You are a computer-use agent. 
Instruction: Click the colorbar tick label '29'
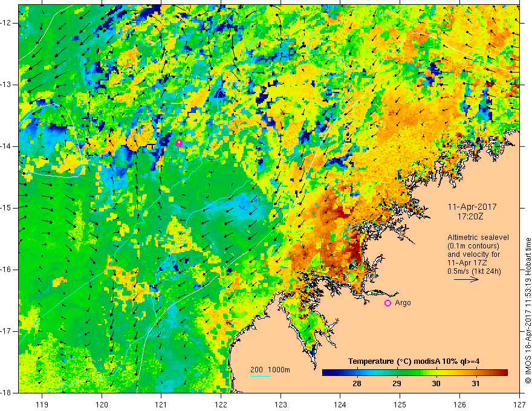pyautogui.click(x=397, y=384)
